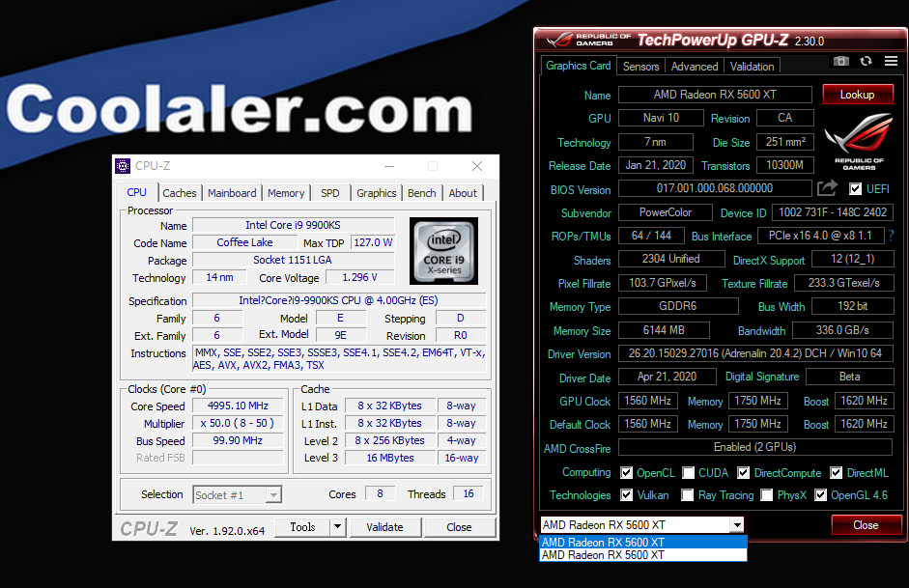Open the GPU-Z hamburger menu
This screenshot has height=588, width=909.
click(891, 61)
